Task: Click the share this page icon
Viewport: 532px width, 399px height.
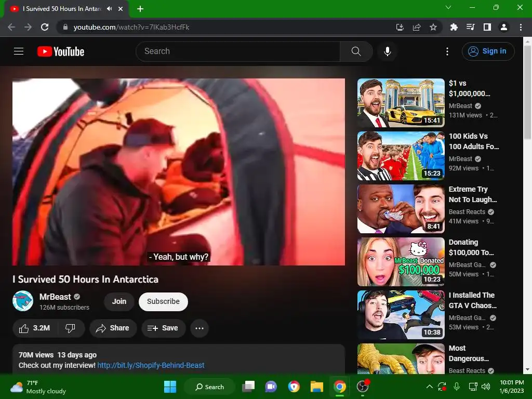Action: pyautogui.click(x=417, y=27)
